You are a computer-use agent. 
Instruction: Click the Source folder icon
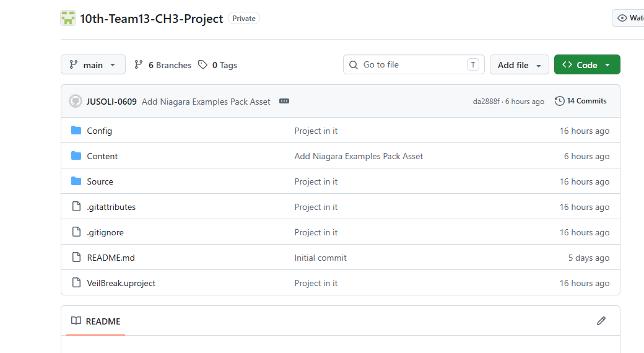(x=76, y=181)
